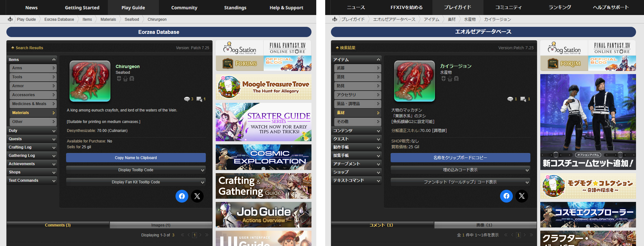Expand Display Tooltip Code section
644x246 pixels.
pyautogui.click(x=136, y=170)
